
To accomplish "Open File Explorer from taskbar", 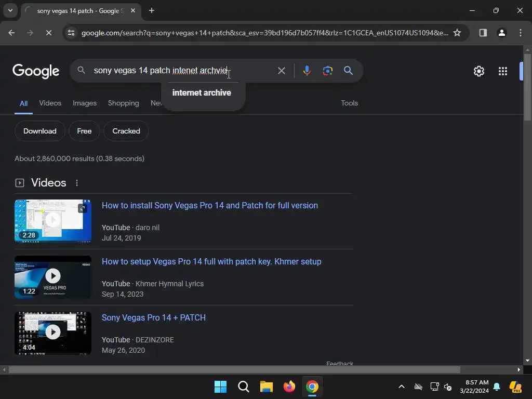I will tap(267, 387).
